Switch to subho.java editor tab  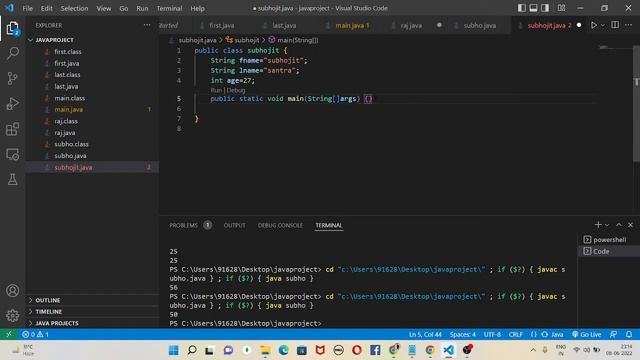[480, 25]
